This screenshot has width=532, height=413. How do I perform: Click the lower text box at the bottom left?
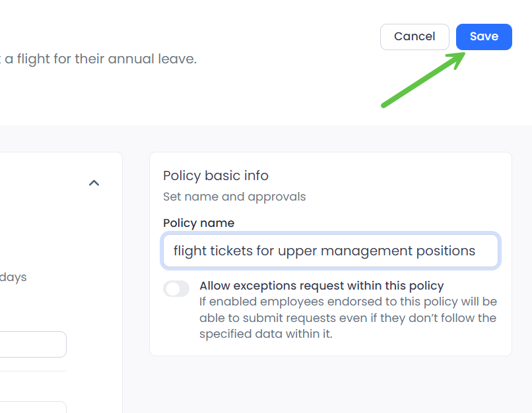coord(33,407)
